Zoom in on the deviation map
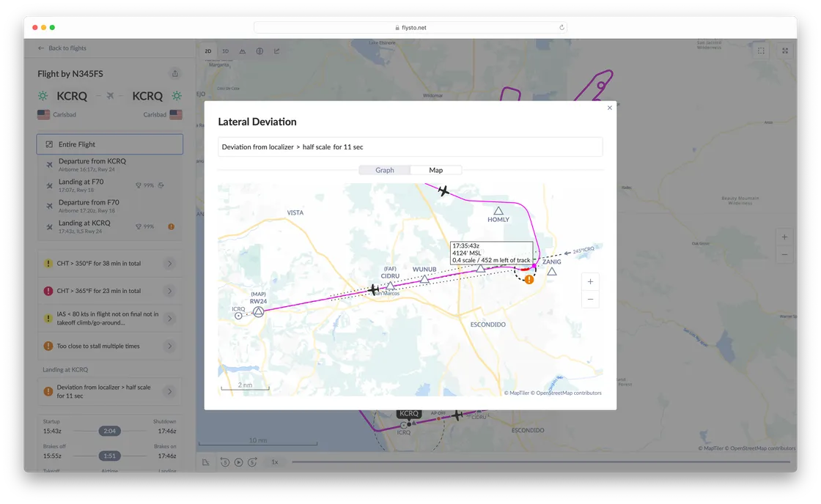Screen dimensions: 821x504 point(590,281)
